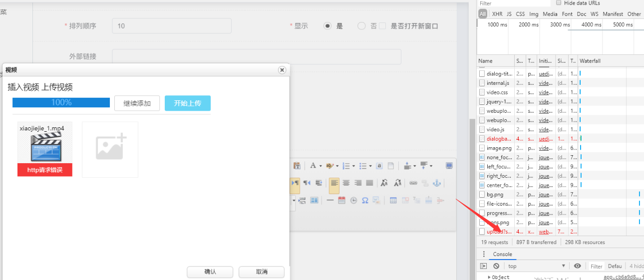Click the 外部链接 input field
Screen dimensions: 644x280
[257, 56]
